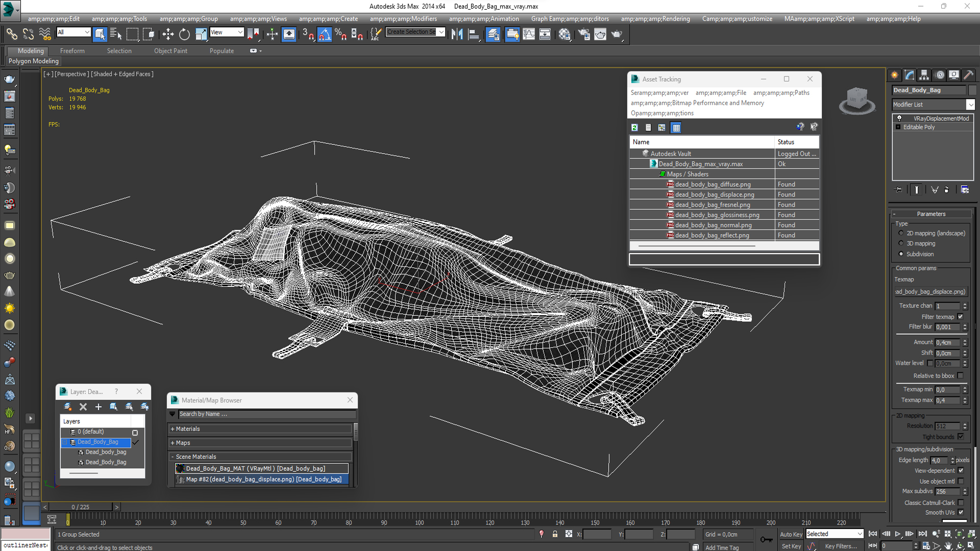This screenshot has width=980, height=551.
Task: Open the Hierarchy command panel tab
Action: click(x=924, y=75)
